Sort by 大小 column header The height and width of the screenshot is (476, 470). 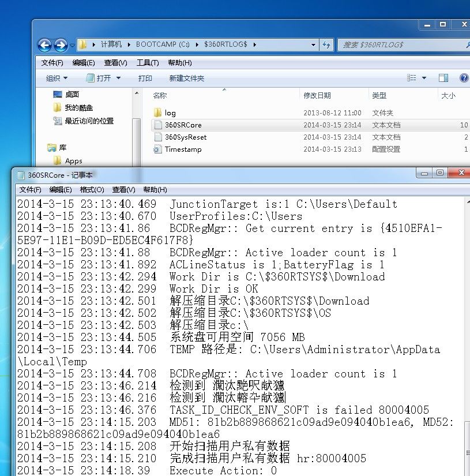(x=449, y=96)
